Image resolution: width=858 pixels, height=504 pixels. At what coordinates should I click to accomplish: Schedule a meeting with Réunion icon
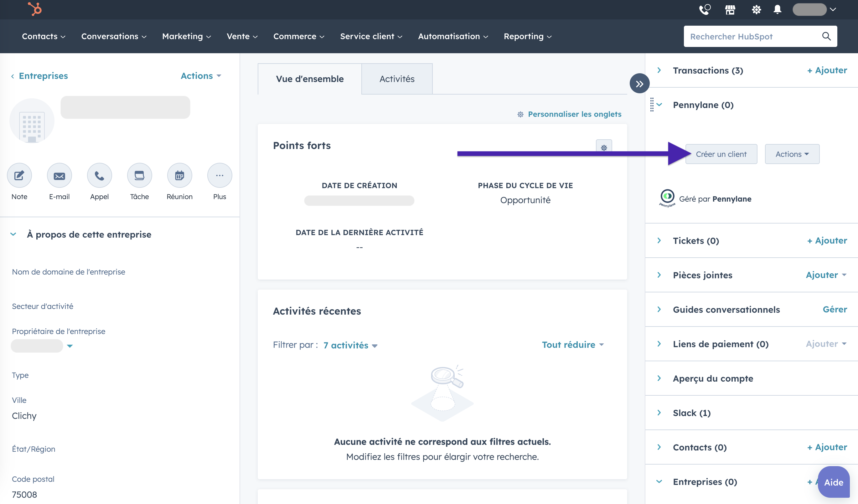179,176
